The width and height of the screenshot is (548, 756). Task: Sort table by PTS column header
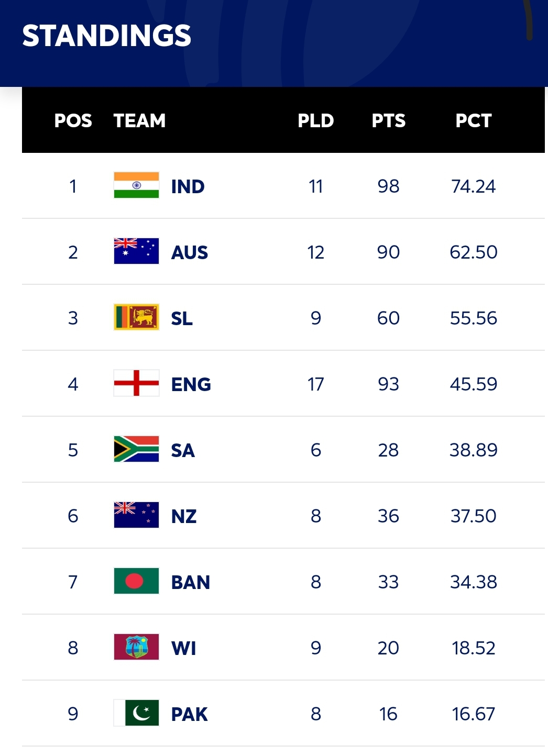click(x=388, y=120)
